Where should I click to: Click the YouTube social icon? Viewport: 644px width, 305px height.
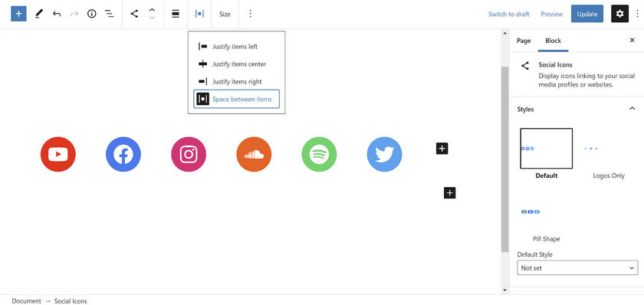point(58,154)
